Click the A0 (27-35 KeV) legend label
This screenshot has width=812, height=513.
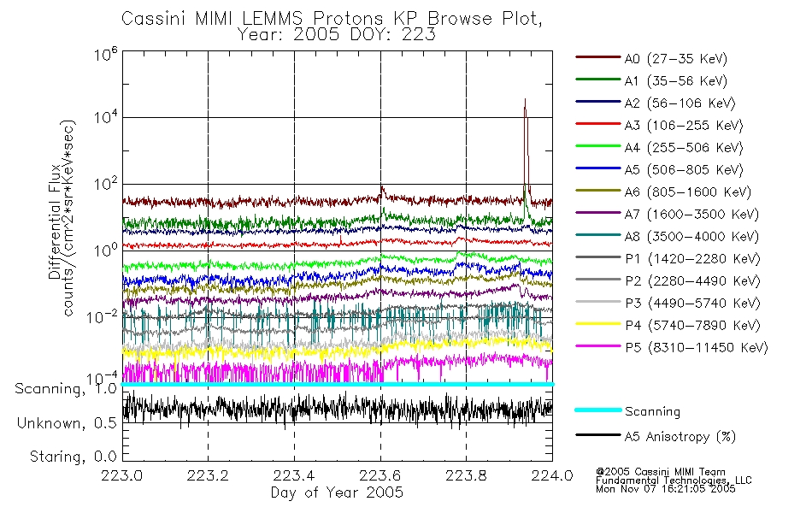(676, 59)
